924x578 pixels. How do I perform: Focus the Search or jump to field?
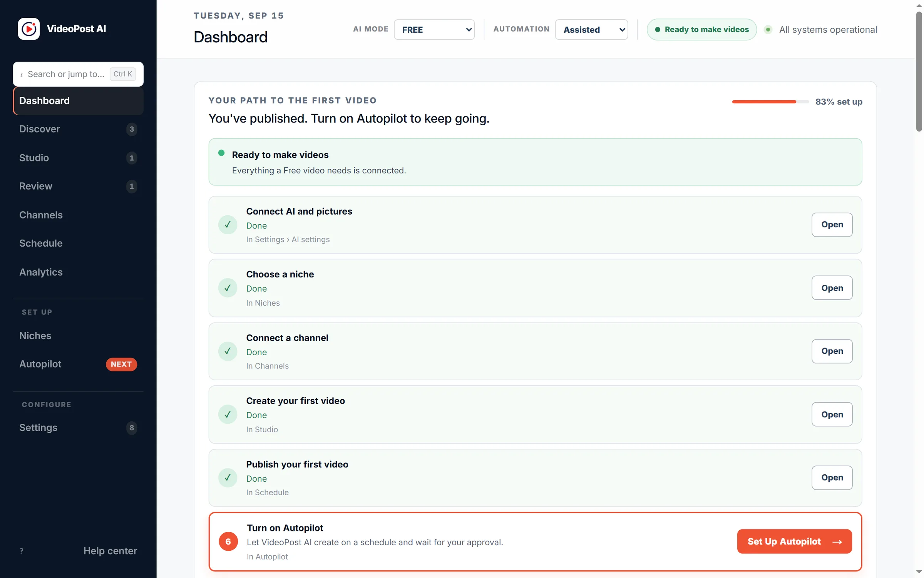click(78, 74)
